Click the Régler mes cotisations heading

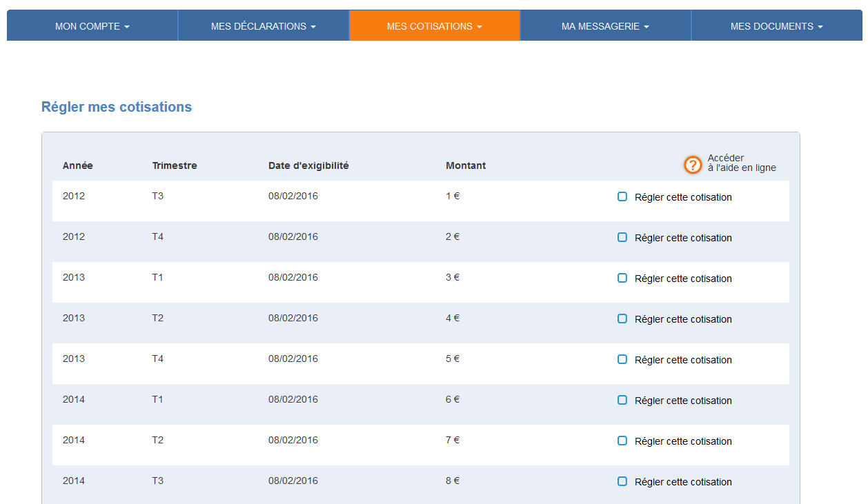117,107
